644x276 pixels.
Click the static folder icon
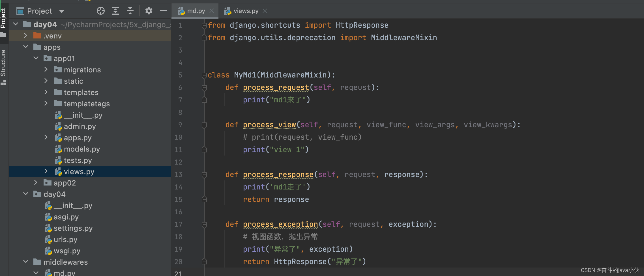pyautogui.click(x=58, y=81)
